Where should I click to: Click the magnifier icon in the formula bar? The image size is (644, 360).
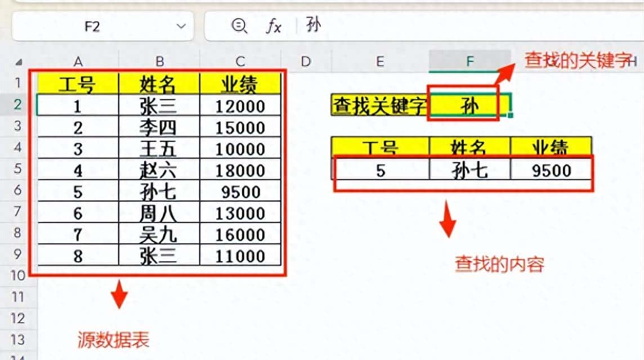click(239, 26)
